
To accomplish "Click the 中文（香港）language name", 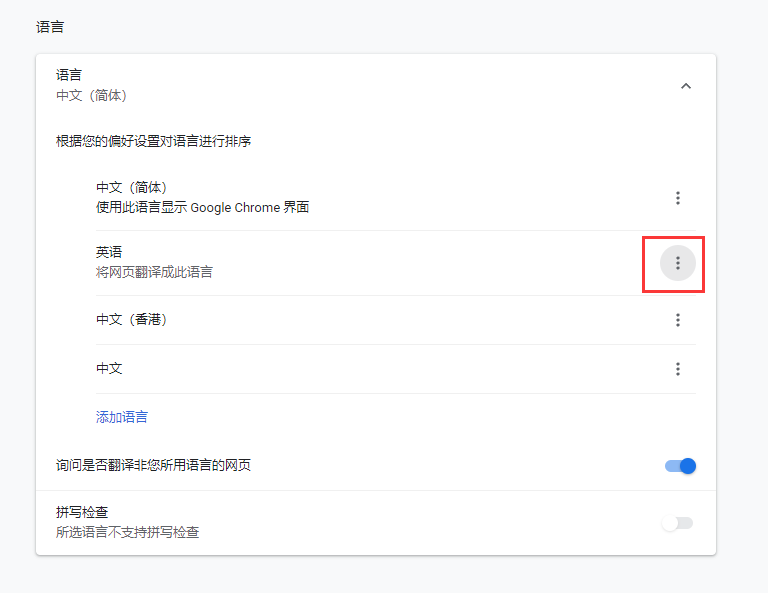I will point(132,320).
